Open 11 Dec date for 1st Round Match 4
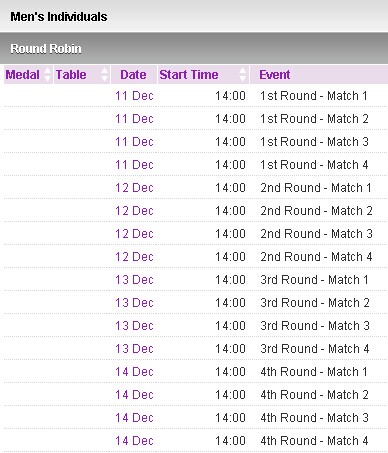The width and height of the screenshot is (388, 453). pos(134,165)
